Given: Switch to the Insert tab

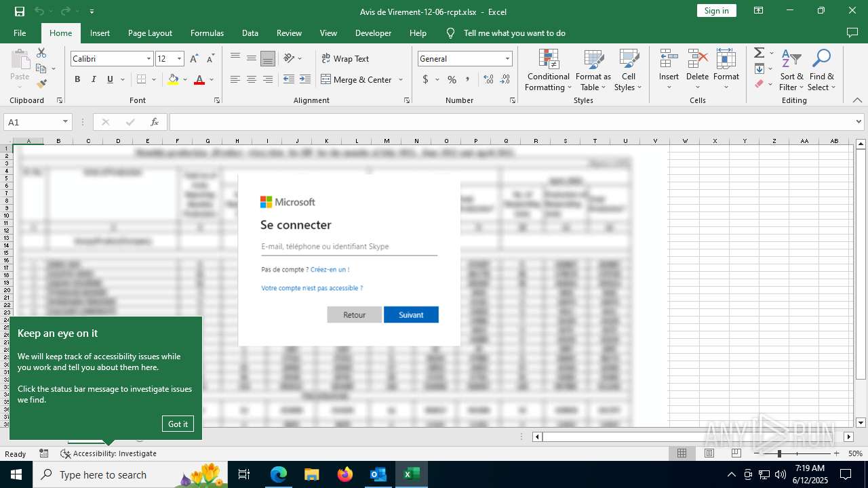Looking at the screenshot, I should point(100,33).
